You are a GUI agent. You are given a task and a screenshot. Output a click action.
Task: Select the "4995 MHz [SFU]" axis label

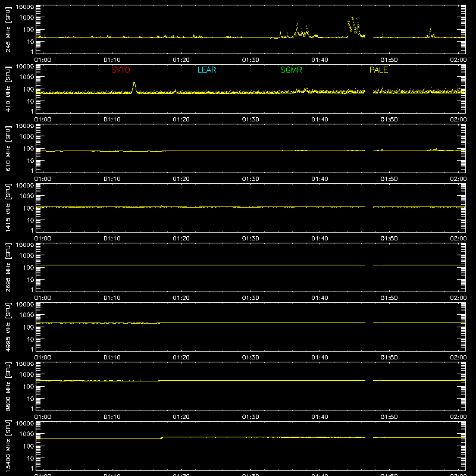coord(8,327)
